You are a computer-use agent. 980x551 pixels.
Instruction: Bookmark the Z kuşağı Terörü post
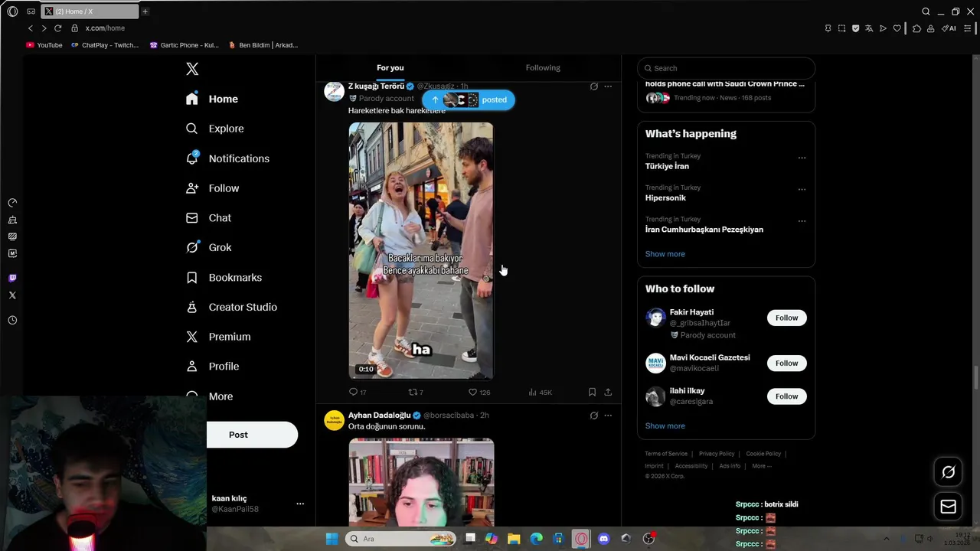[592, 392]
